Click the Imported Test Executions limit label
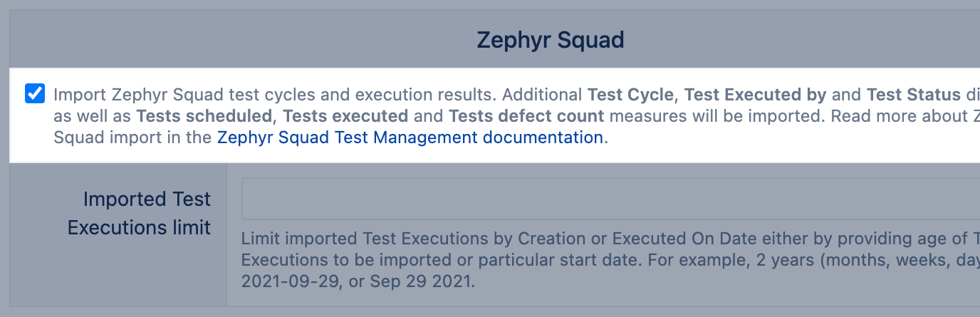The width and height of the screenshot is (980, 317). [140, 213]
